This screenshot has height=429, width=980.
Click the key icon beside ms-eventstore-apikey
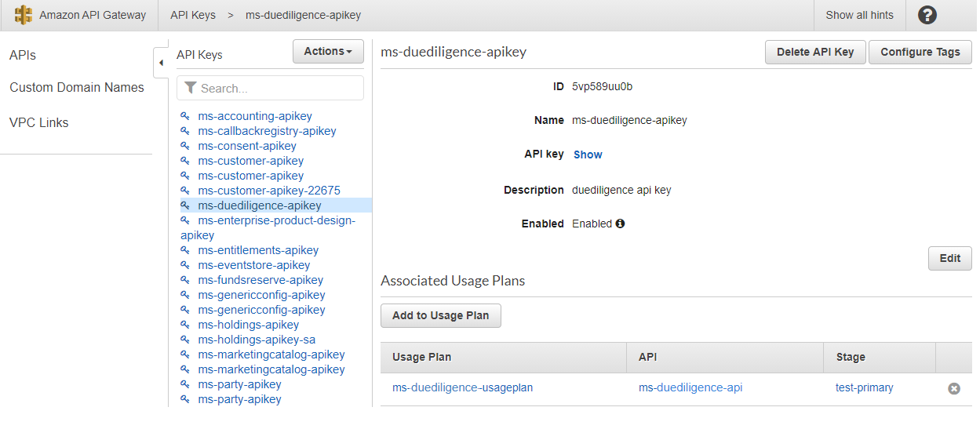coord(185,265)
